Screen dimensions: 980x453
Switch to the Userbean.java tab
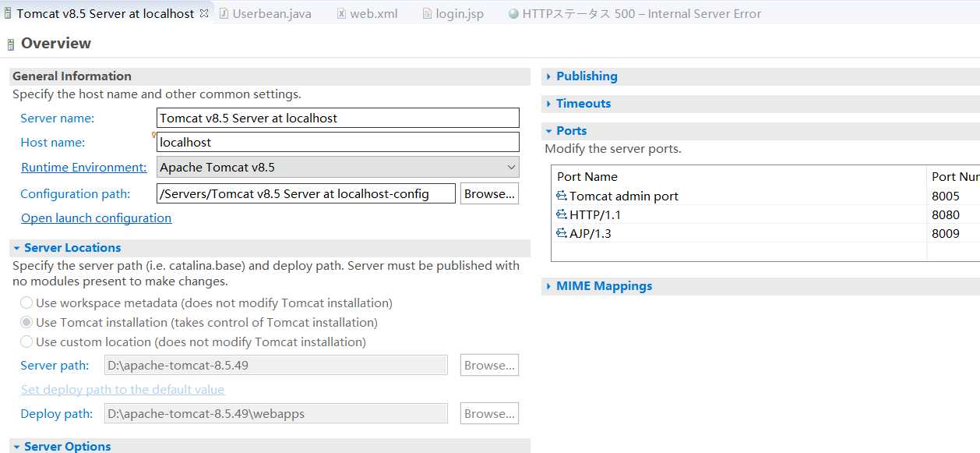click(264, 13)
